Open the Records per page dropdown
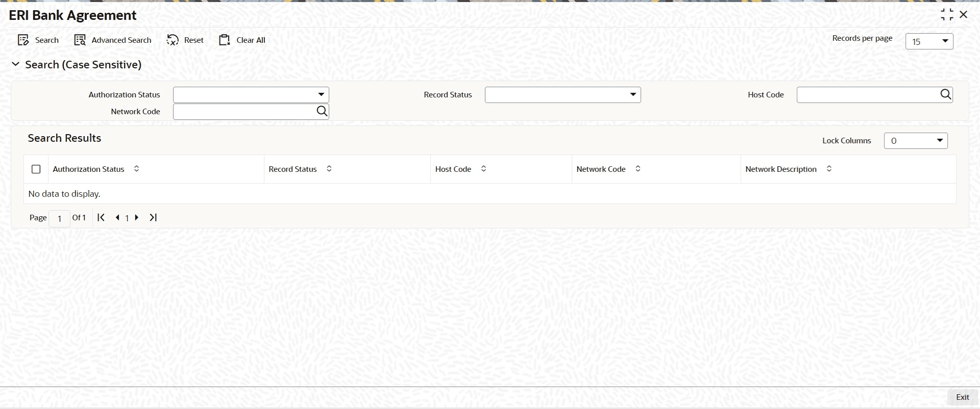This screenshot has height=409, width=980. tap(929, 41)
